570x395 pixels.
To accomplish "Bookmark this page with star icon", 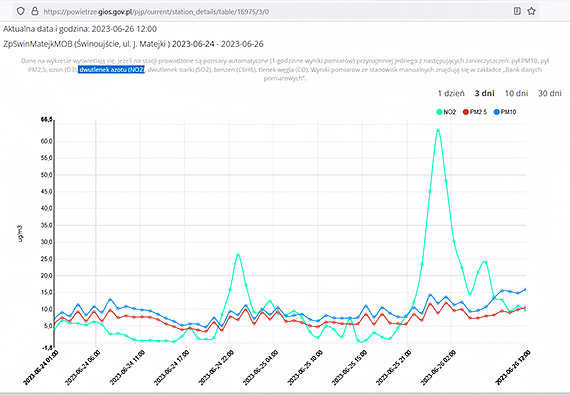I will click(x=531, y=11).
